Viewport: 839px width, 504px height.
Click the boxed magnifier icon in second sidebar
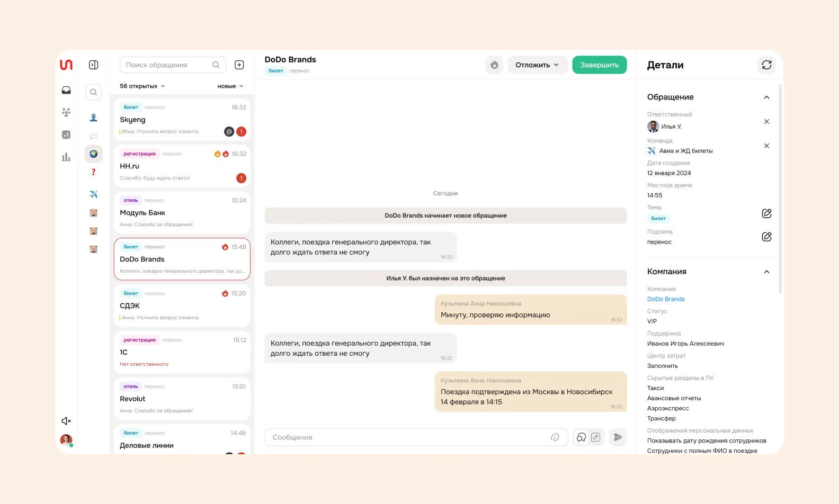(x=94, y=92)
